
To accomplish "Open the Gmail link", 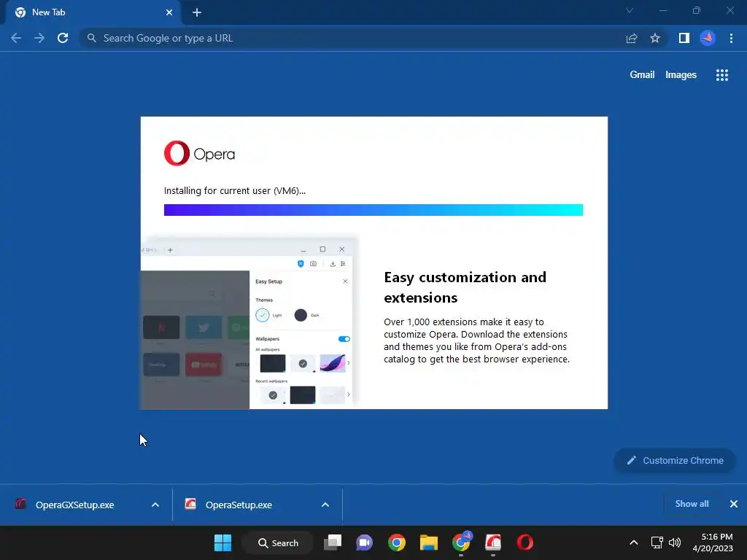I will pyautogui.click(x=642, y=75).
